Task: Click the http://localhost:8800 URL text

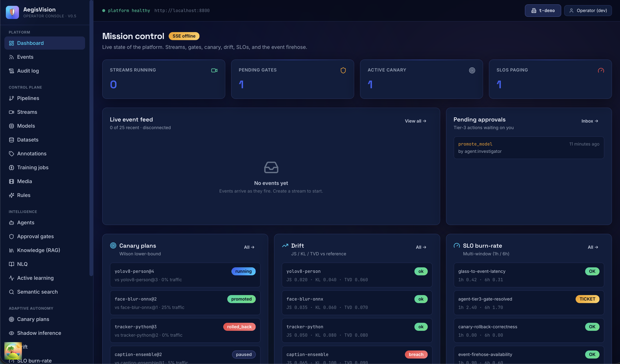Action: (x=182, y=11)
